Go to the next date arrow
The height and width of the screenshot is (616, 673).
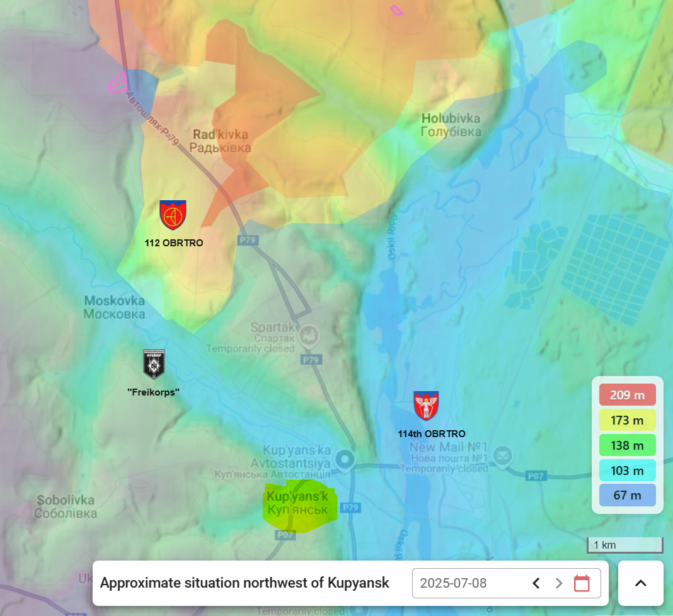pyautogui.click(x=558, y=583)
